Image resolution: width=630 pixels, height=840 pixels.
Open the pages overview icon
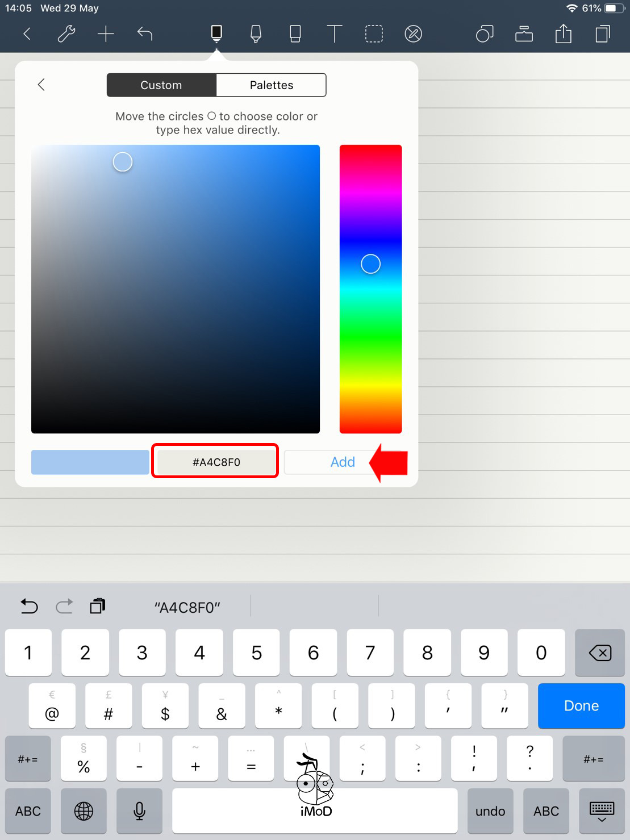(603, 34)
